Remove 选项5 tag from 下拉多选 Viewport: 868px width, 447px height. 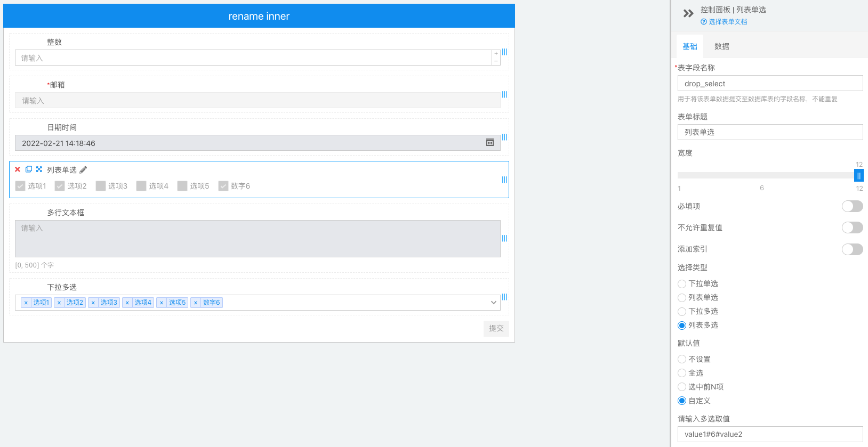click(162, 303)
